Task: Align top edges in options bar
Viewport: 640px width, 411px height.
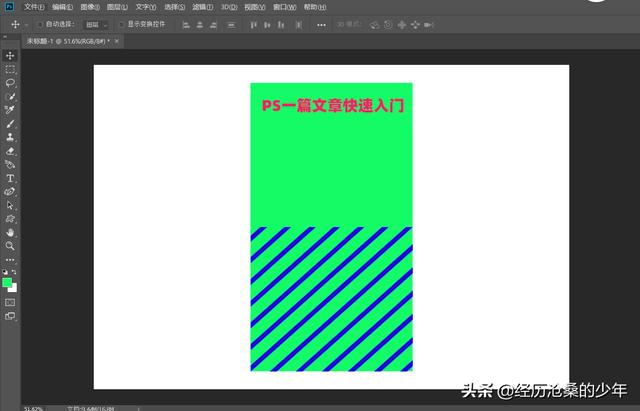Action: [253, 25]
